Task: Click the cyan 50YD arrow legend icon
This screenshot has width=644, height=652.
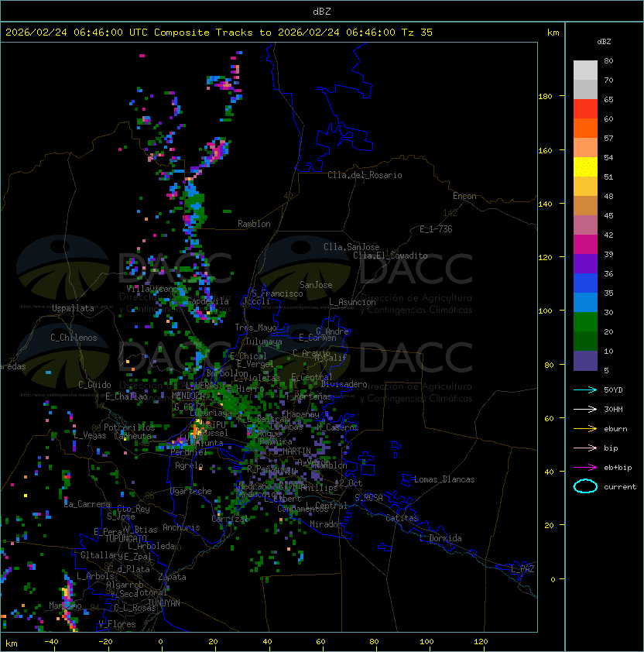Action: tap(585, 389)
